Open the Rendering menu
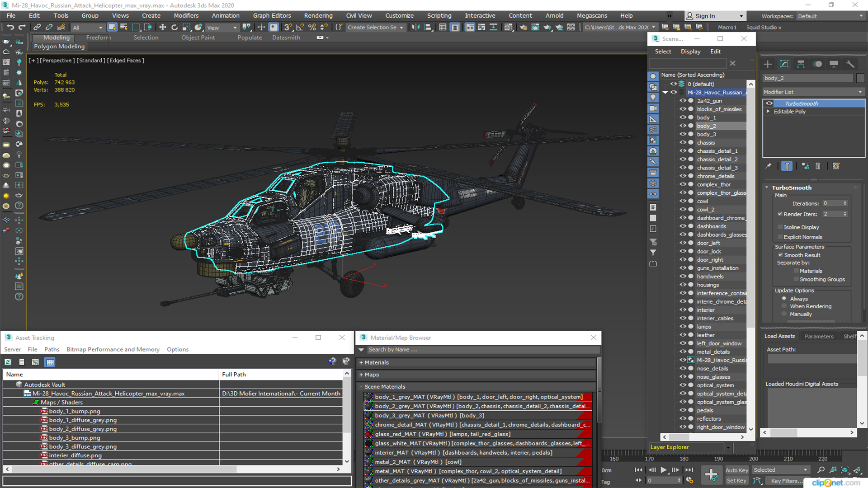This screenshot has height=488, width=868. click(x=318, y=15)
